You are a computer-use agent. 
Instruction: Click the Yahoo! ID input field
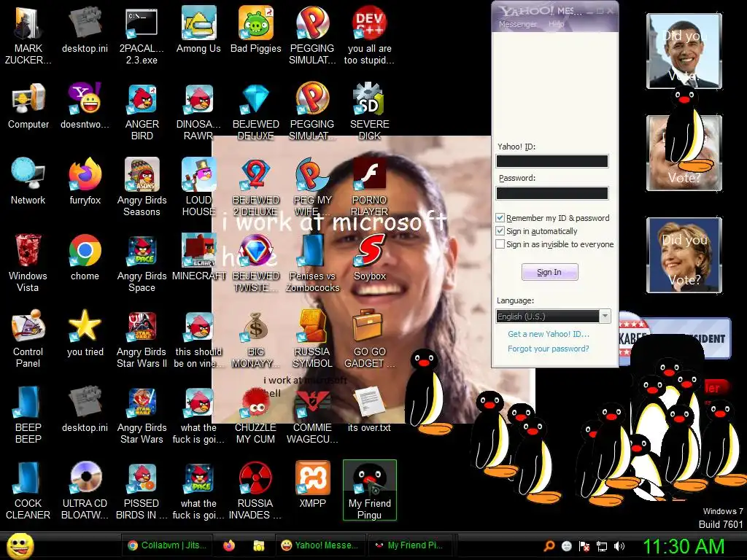[x=552, y=161]
